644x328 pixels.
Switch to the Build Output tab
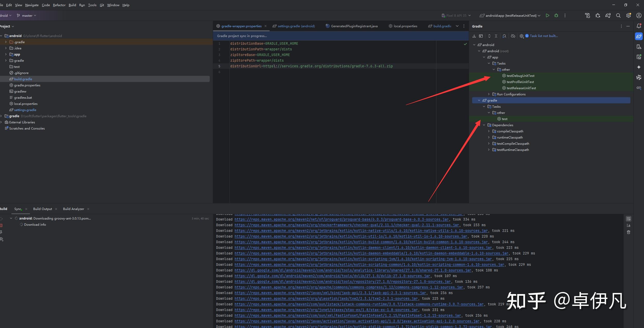(43, 209)
